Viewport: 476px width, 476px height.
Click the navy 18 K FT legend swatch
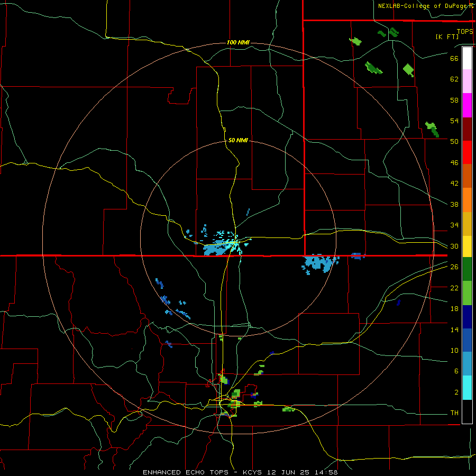tap(467, 317)
